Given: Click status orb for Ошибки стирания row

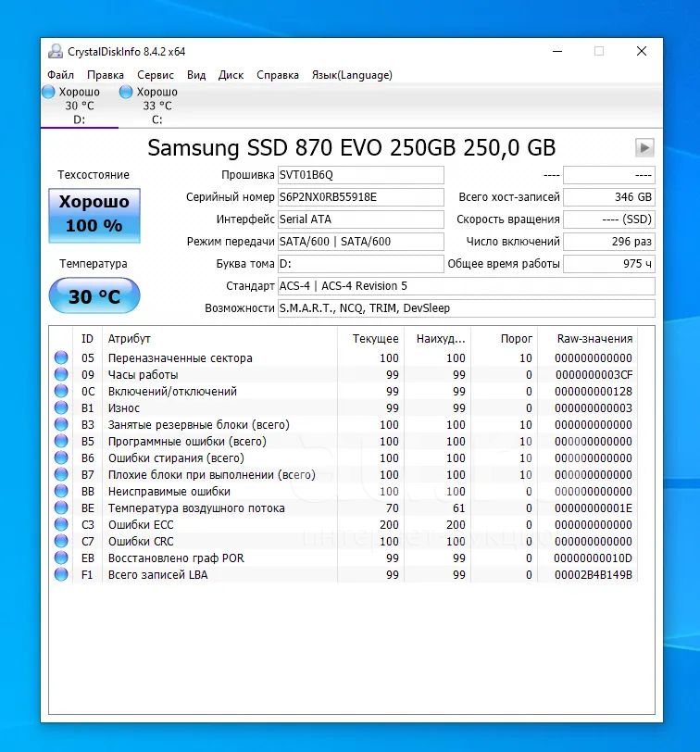Looking at the screenshot, I should click(x=61, y=457).
